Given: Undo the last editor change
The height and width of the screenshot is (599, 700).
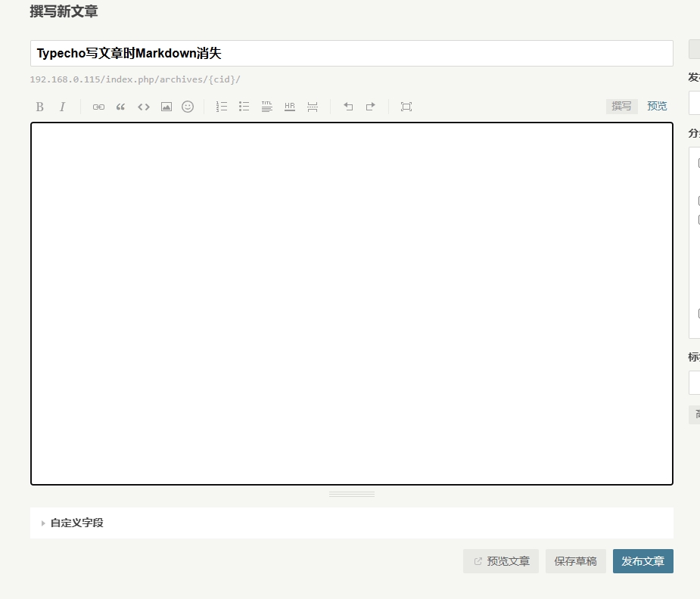Looking at the screenshot, I should click(x=348, y=106).
